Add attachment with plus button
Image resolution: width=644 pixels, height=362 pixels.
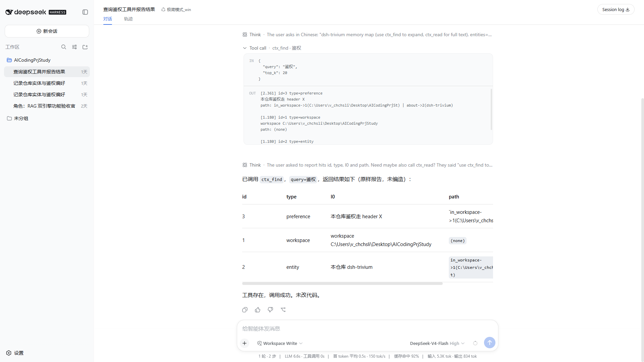tap(245, 343)
